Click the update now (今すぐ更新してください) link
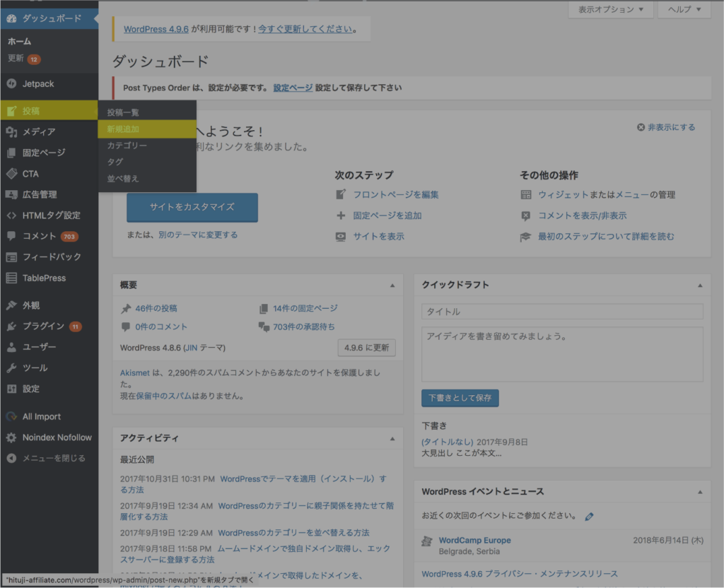The image size is (724, 588). tap(305, 29)
